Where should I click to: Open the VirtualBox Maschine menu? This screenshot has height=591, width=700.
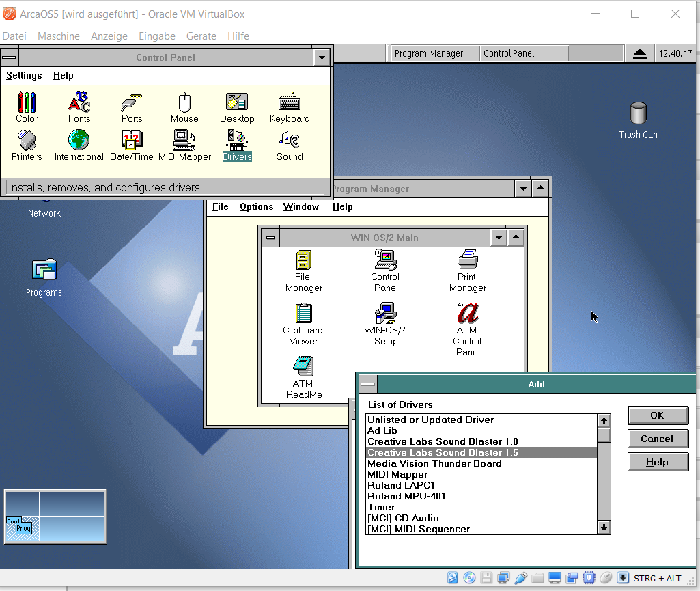[59, 36]
